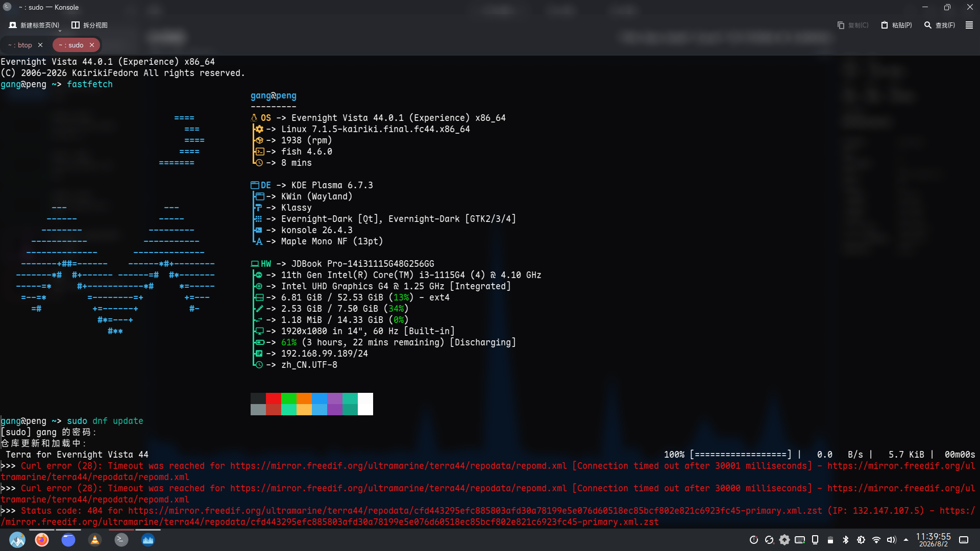Open the notifications tray icon
Screen dimensions: 980x551
click(754, 540)
